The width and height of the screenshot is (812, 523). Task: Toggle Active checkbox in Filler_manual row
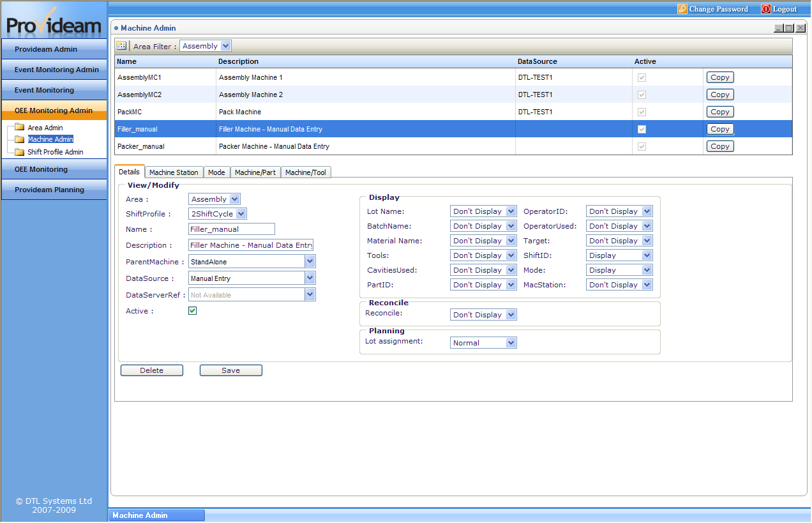pyautogui.click(x=642, y=129)
